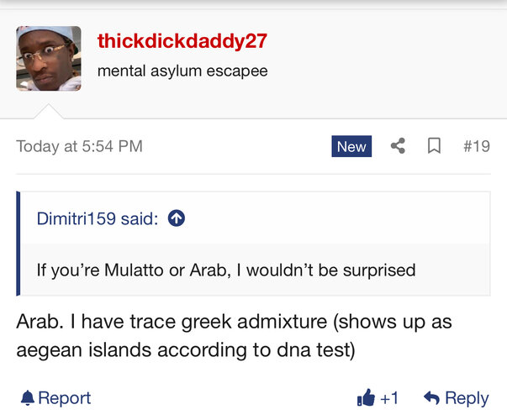The width and height of the screenshot is (507, 420).
Task: Share this post using the share icon
Action: click(398, 145)
